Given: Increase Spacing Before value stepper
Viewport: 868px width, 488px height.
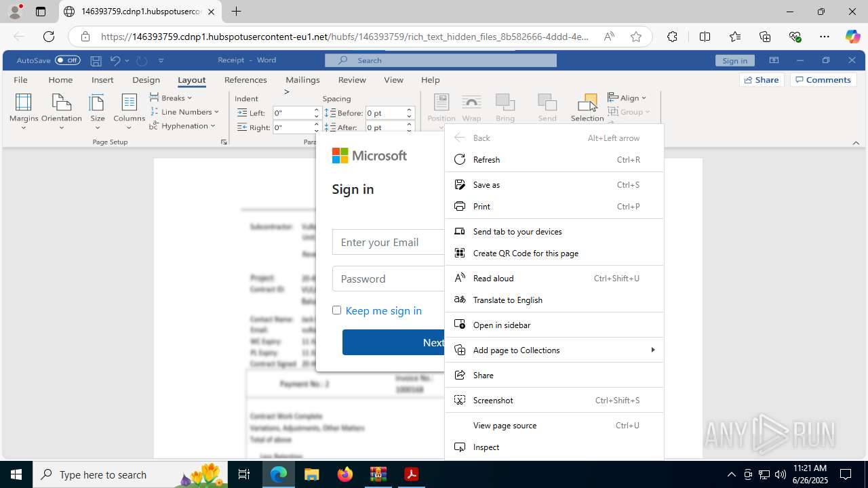Looking at the screenshot, I should coord(409,110).
